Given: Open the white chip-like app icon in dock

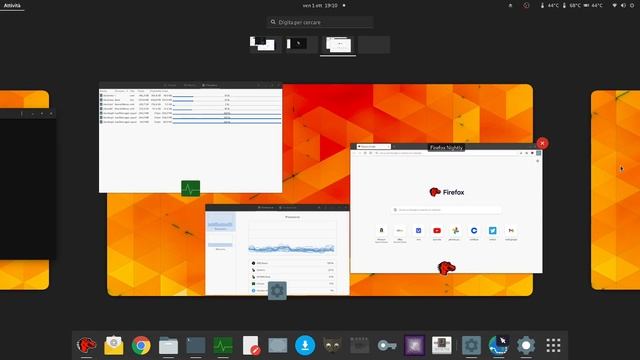Looking at the screenshot, I should tap(442, 345).
